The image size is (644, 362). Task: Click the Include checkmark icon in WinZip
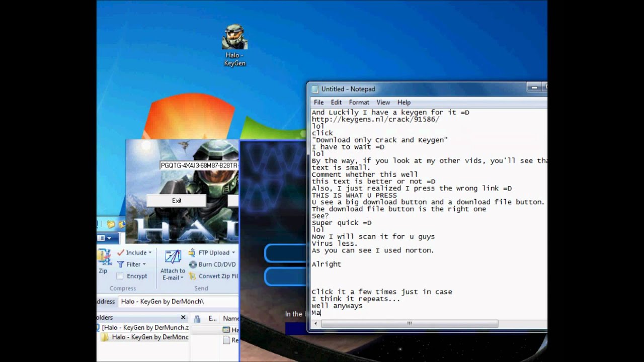coord(120,252)
